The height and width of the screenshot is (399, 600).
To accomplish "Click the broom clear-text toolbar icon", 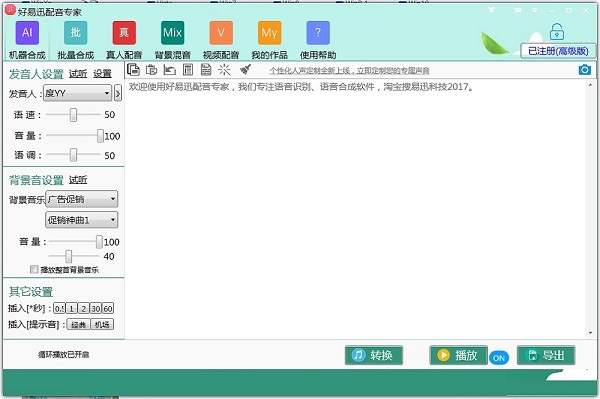I will (x=245, y=69).
